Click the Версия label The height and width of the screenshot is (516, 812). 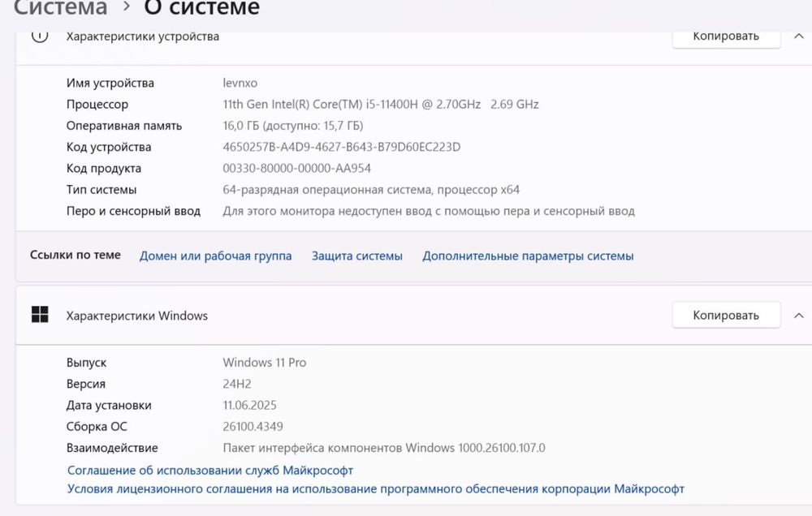[85, 384]
